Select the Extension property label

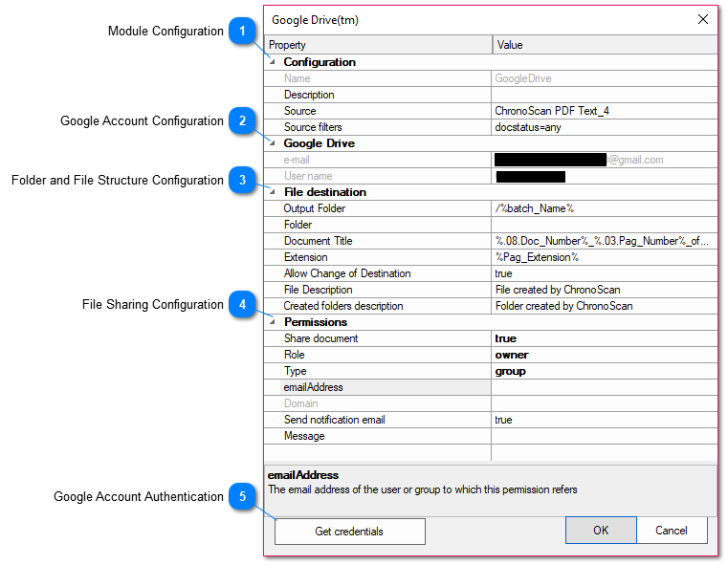305,257
